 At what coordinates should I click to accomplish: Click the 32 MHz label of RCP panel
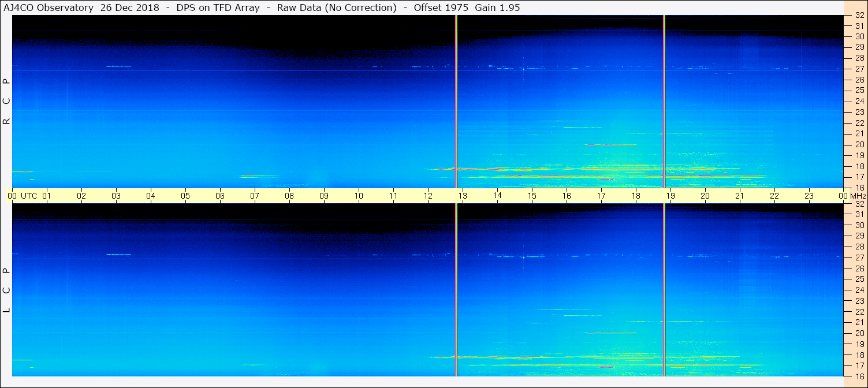pos(859,16)
